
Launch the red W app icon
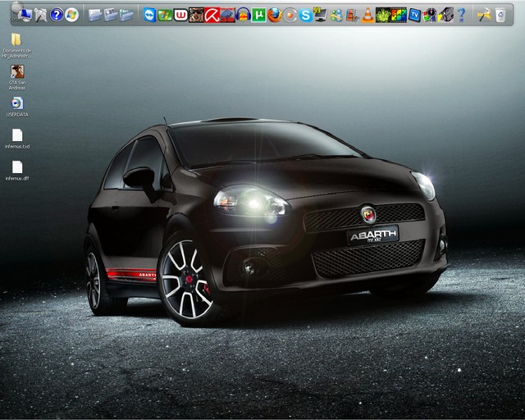pos(180,15)
